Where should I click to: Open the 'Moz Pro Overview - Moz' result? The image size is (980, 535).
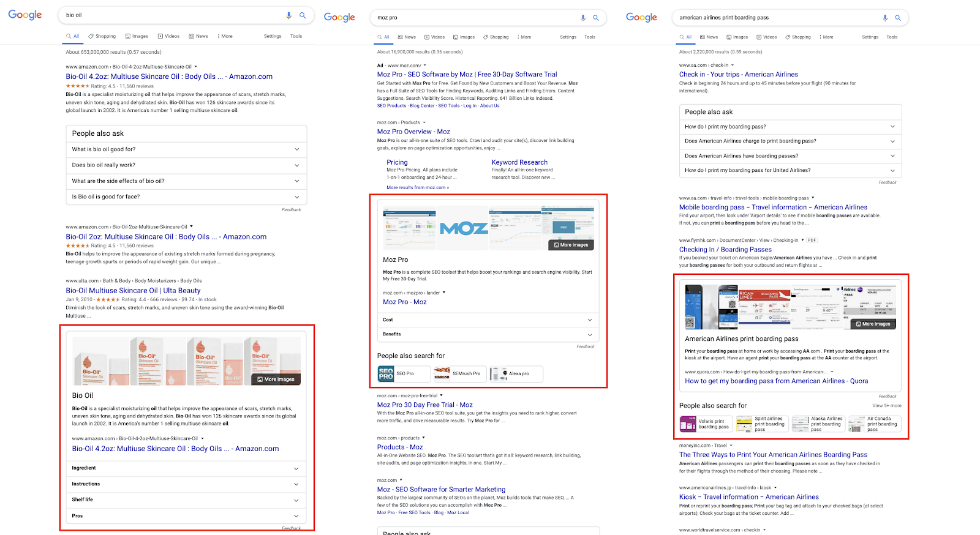click(x=413, y=132)
